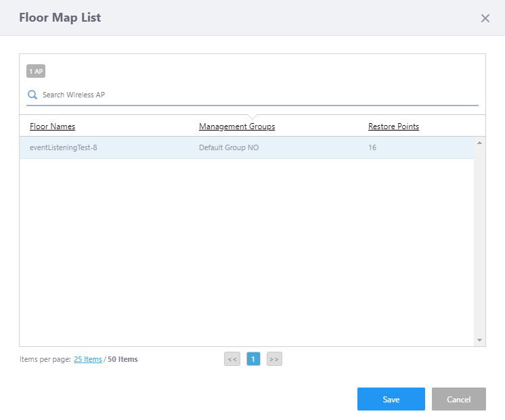Click restore points value 16
Screen dimensions: 505x420
click(372, 147)
